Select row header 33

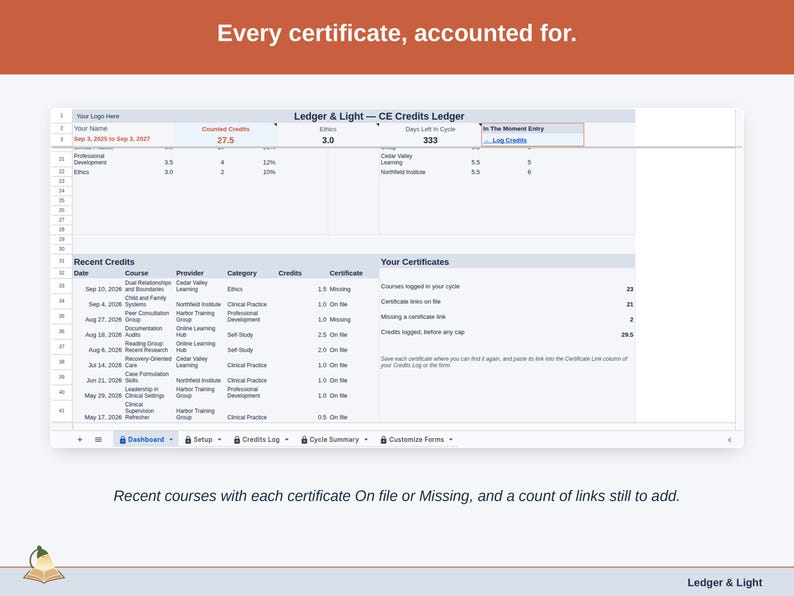pos(62,286)
